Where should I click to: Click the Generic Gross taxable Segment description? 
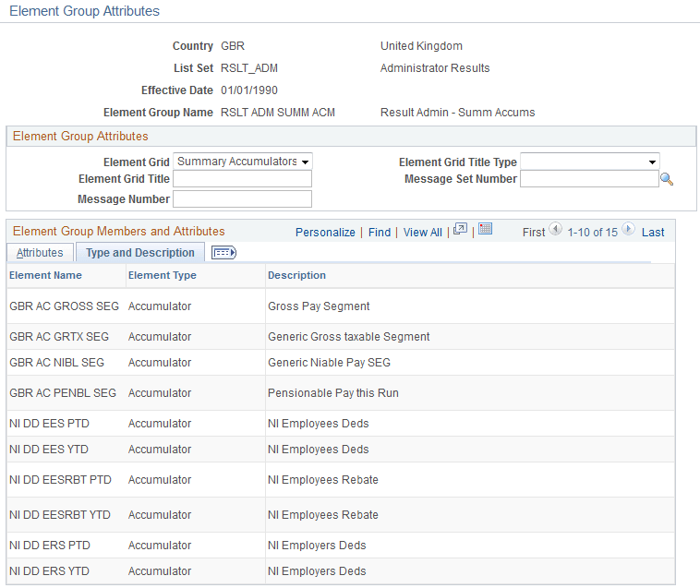coord(349,336)
